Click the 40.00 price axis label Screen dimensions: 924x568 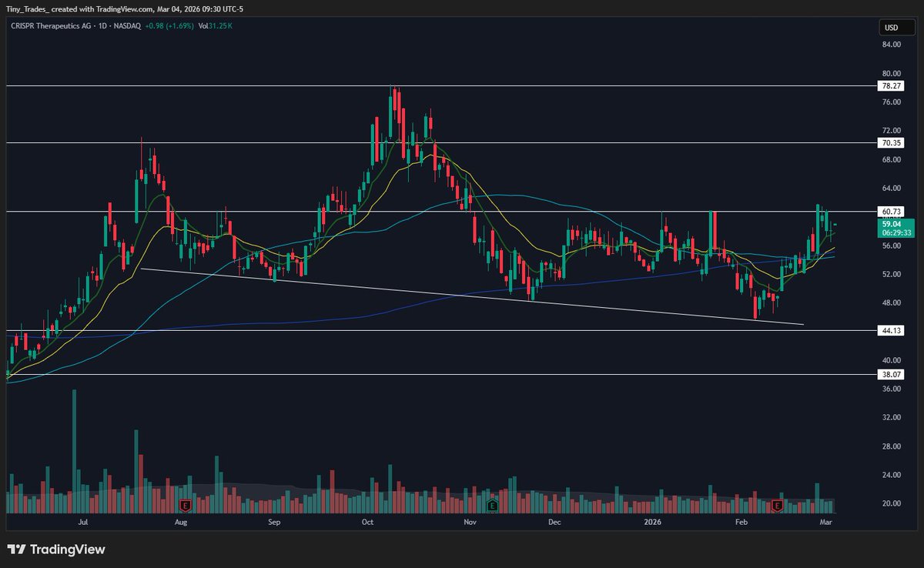[x=892, y=360]
